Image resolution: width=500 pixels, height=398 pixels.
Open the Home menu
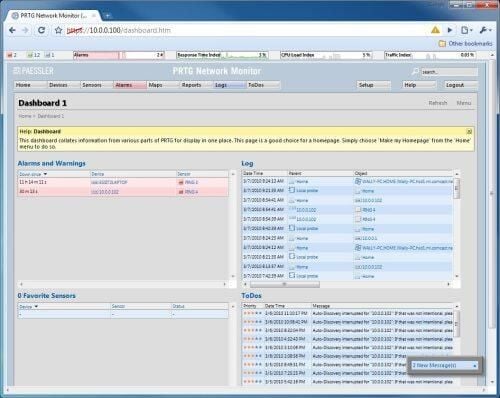point(30,85)
